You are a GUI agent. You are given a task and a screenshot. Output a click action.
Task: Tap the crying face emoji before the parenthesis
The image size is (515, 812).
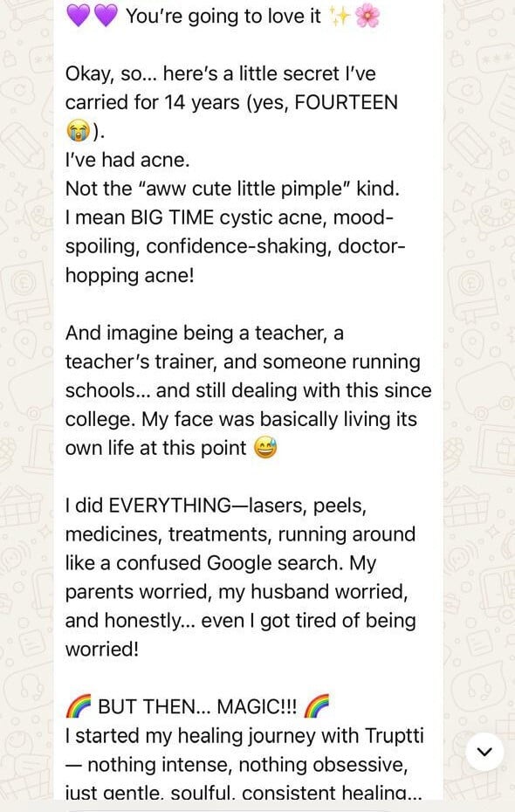(79, 131)
